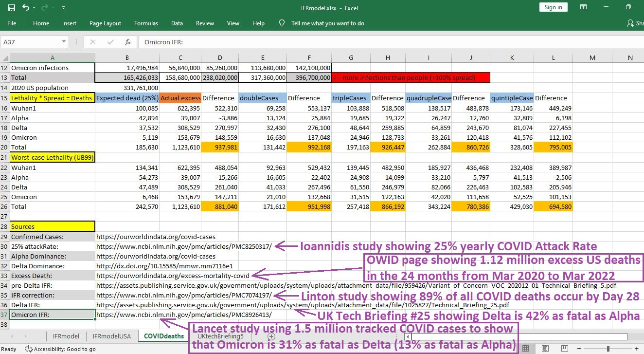
Task: Open the Review ribbon tab
Action: 205,23
